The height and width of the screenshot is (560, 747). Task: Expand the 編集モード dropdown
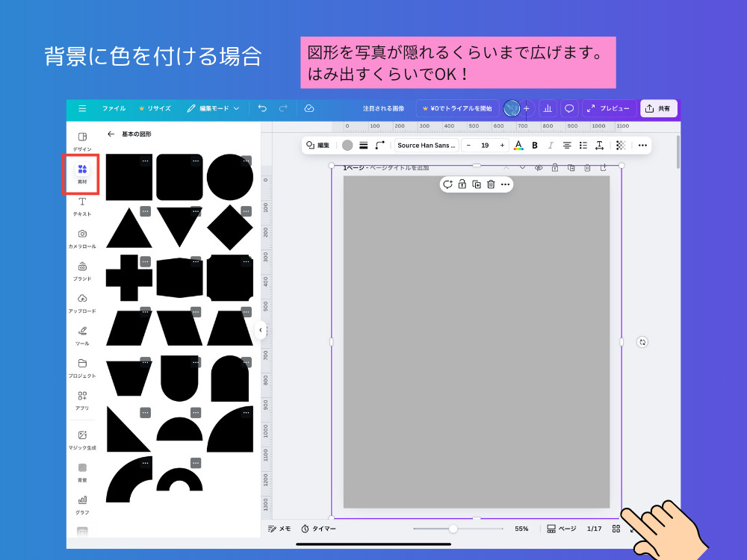216,108
